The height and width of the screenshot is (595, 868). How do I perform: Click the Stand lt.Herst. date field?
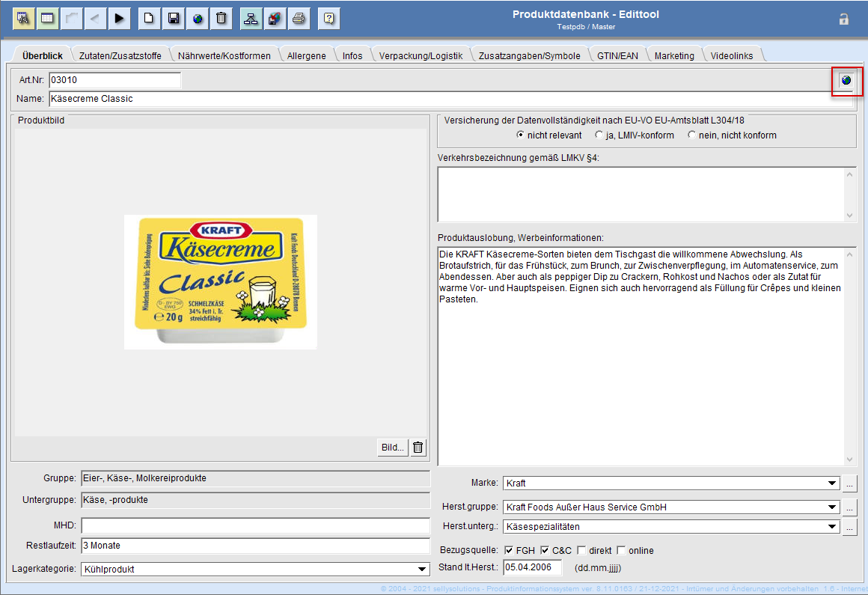tap(533, 567)
